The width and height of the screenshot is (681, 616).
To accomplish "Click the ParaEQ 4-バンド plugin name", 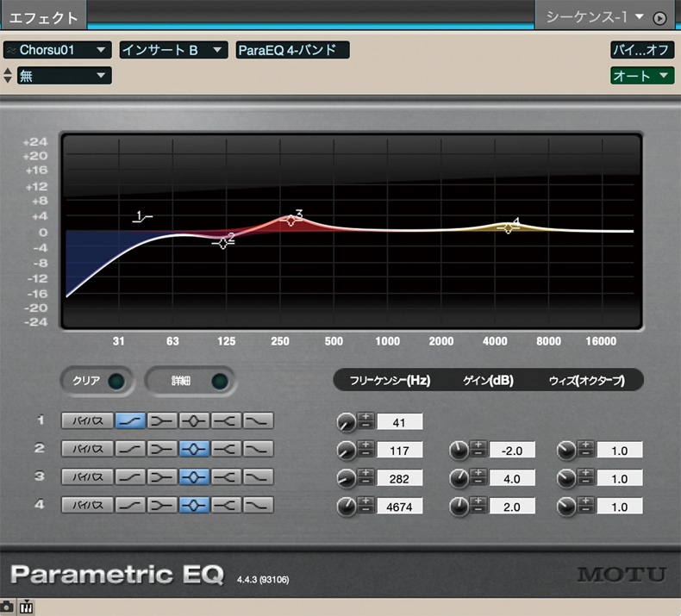I will coord(292,50).
